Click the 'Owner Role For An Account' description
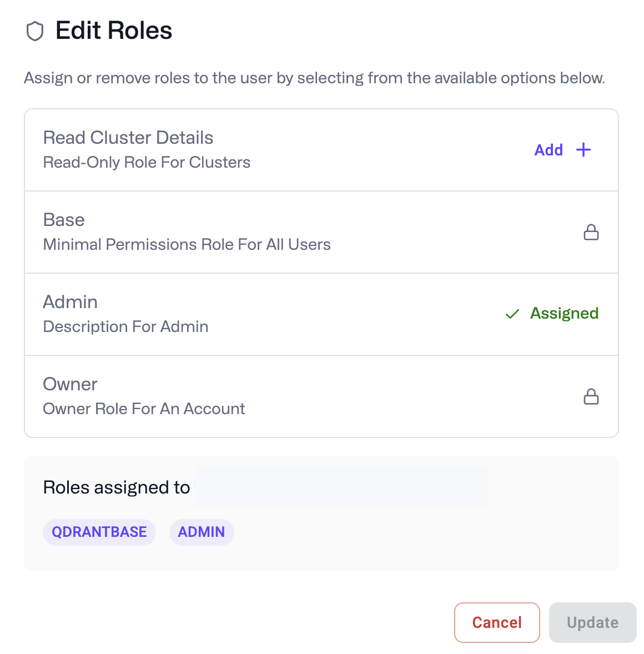 click(x=144, y=409)
